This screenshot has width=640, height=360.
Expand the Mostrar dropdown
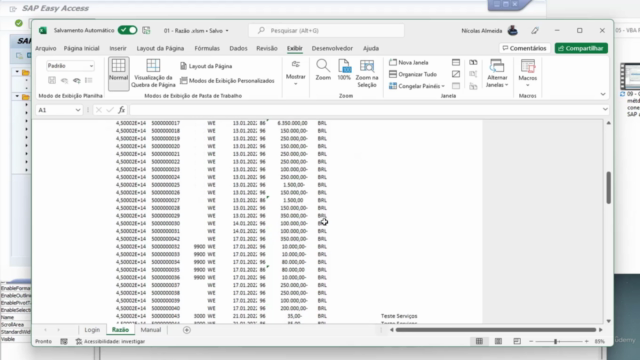296,73
